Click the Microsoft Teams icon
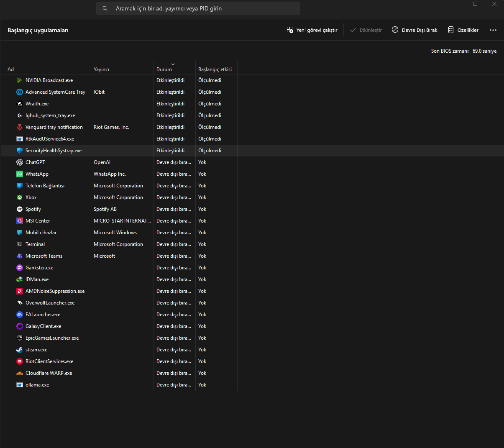This screenshot has height=448, width=504. 20,256
